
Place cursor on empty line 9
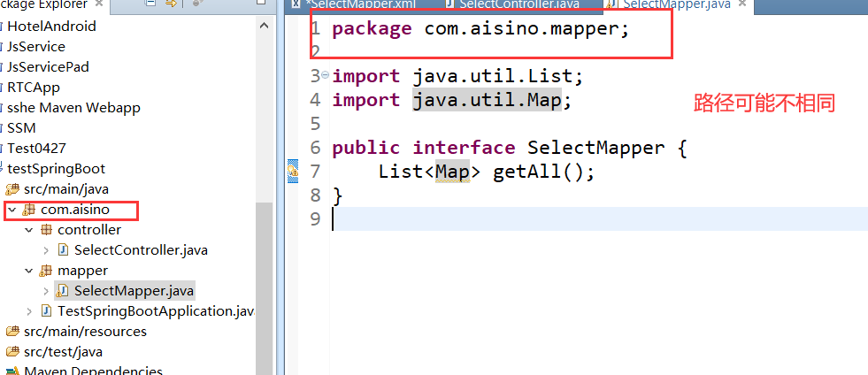pos(598,219)
